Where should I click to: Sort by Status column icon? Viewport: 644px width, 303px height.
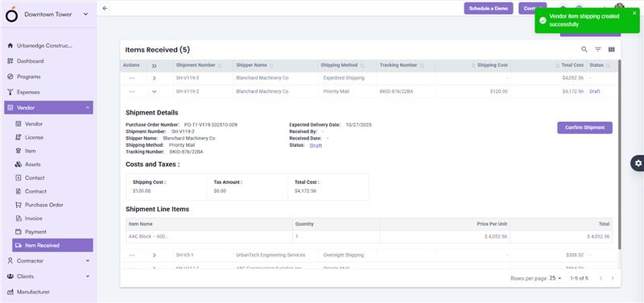pos(608,66)
